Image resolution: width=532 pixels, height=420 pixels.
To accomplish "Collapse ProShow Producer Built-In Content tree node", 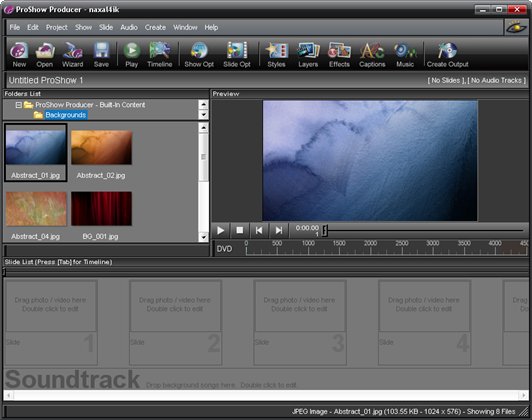I will click(19, 105).
